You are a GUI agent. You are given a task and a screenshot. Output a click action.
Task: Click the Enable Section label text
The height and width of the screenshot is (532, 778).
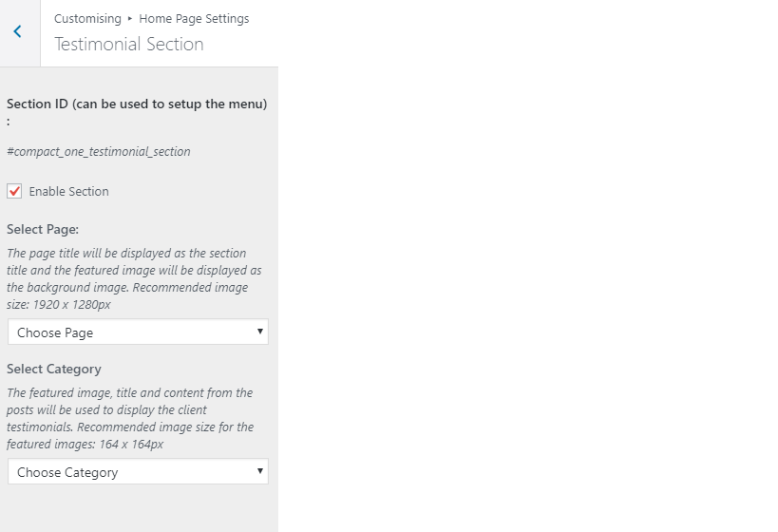click(x=68, y=192)
